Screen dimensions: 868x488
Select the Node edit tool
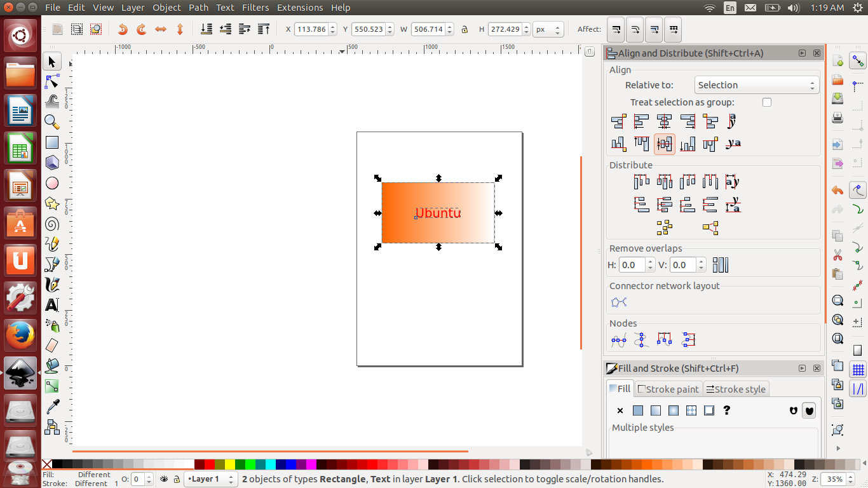point(52,82)
